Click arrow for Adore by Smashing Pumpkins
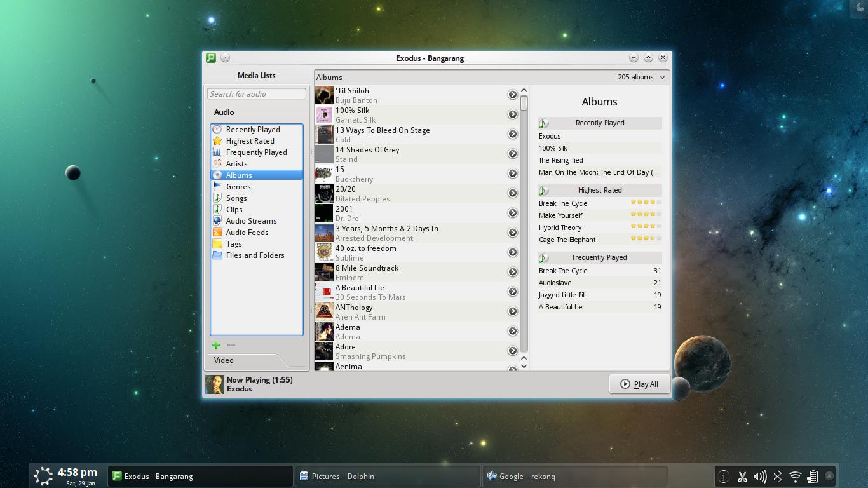The image size is (868, 488). [512, 351]
